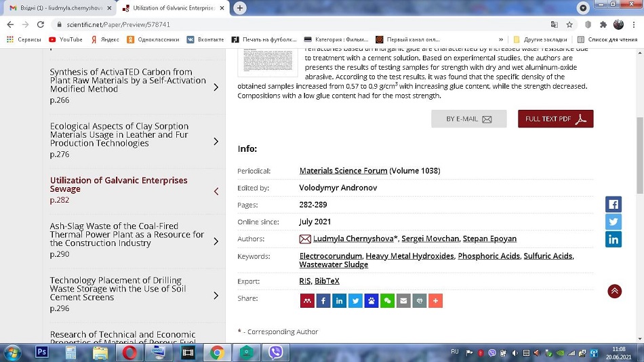Viewport: 644px width, 362px height.
Task: Show hidden bookmarks with the overflow chevron
Action: pos(501,39)
